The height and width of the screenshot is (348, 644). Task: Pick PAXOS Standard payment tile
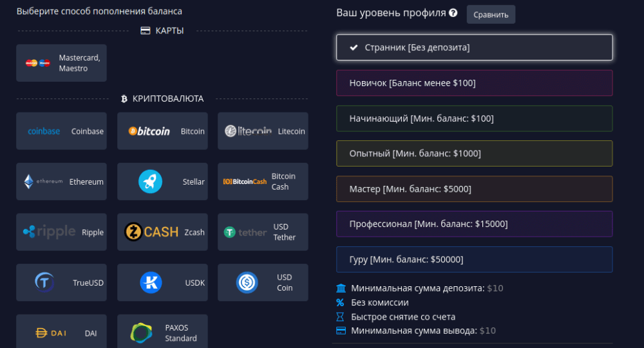pyautogui.click(x=162, y=333)
